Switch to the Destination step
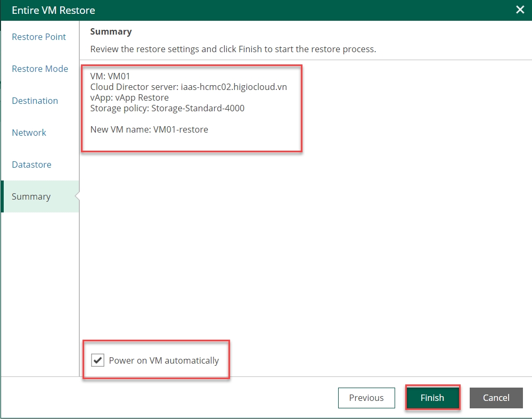532x419 pixels. (x=35, y=101)
